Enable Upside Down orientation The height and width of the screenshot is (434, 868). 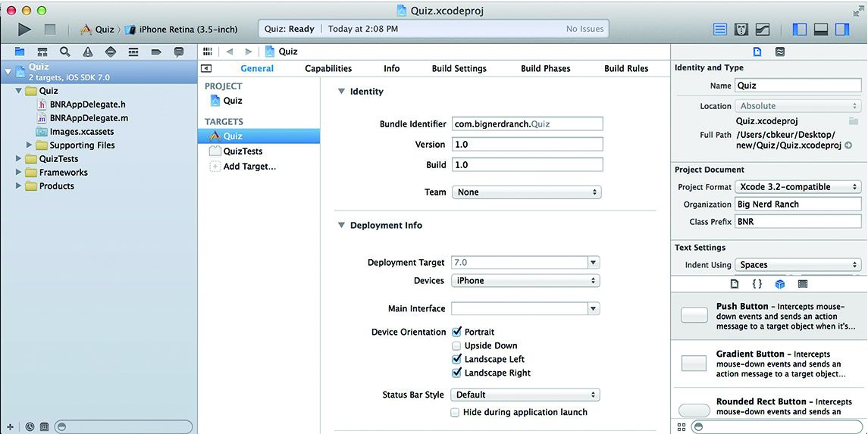456,345
